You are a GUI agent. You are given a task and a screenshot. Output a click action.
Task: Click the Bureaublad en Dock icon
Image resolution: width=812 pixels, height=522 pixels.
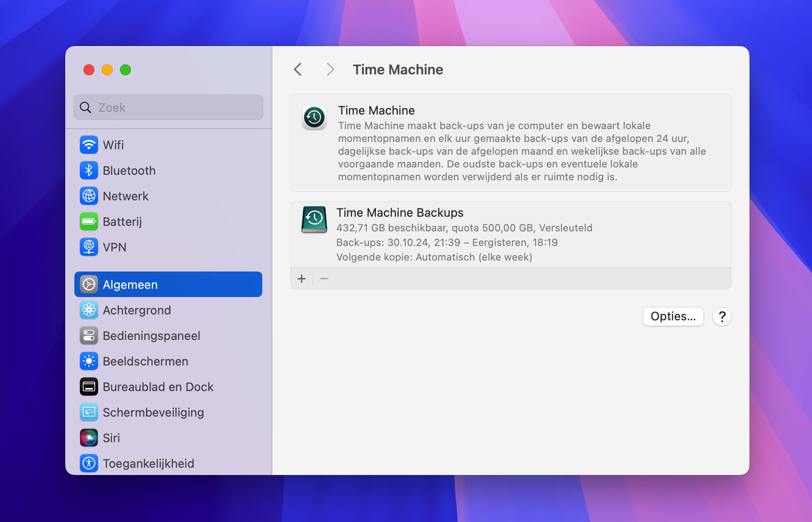point(89,387)
